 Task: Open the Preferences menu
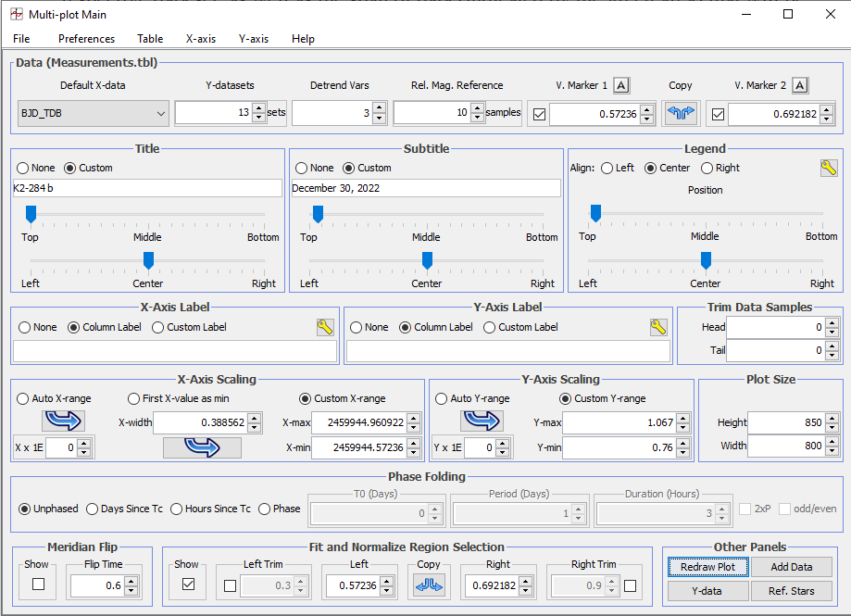pos(86,39)
